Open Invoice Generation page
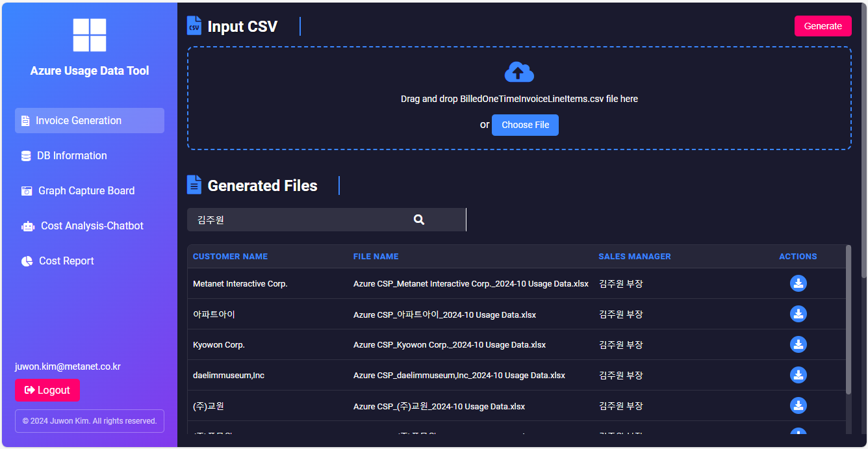The height and width of the screenshot is (449, 868). coord(90,121)
